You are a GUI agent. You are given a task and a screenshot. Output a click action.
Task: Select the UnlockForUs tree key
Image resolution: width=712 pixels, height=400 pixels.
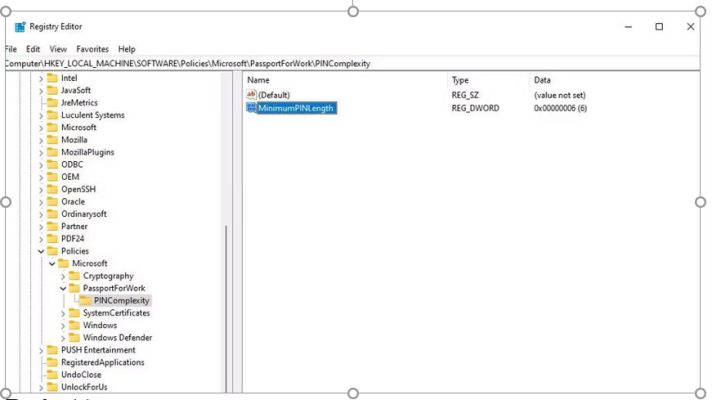(x=84, y=387)
